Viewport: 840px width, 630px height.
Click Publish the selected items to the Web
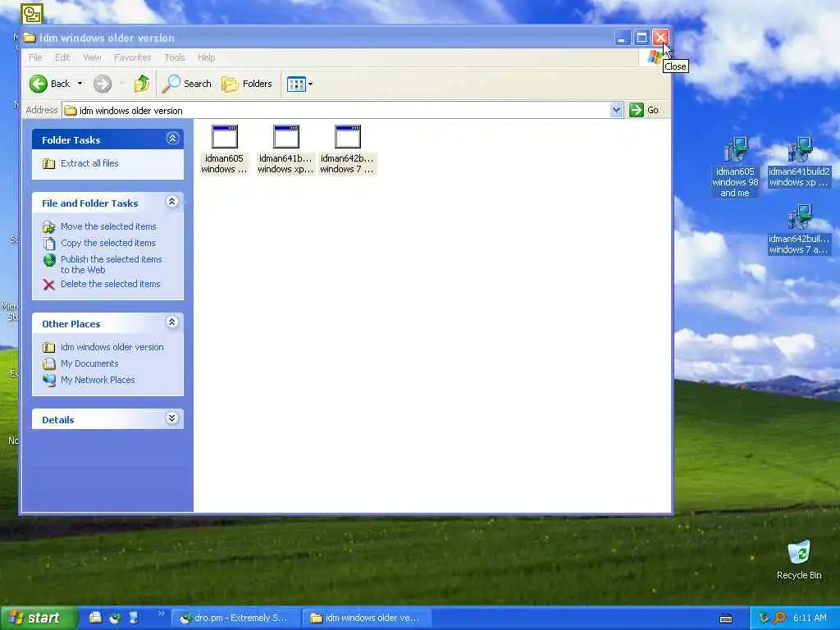point(112,265)
